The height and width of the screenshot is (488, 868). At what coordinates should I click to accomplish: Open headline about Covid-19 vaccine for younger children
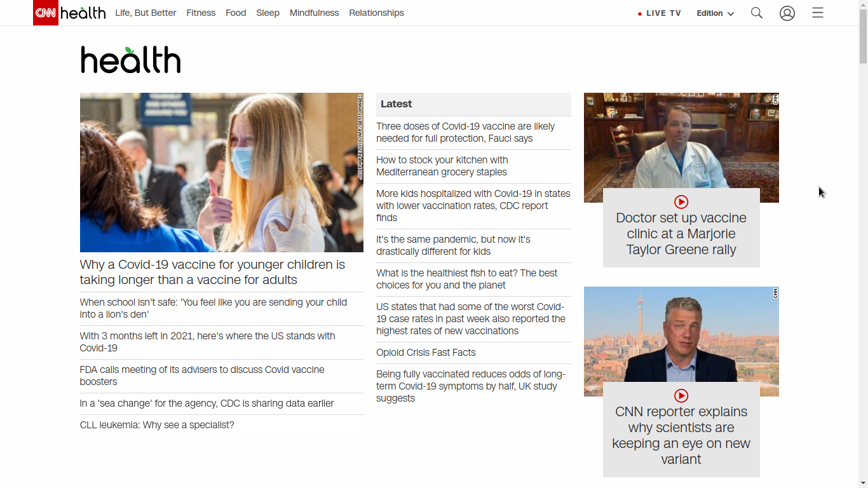coord(212,272)
